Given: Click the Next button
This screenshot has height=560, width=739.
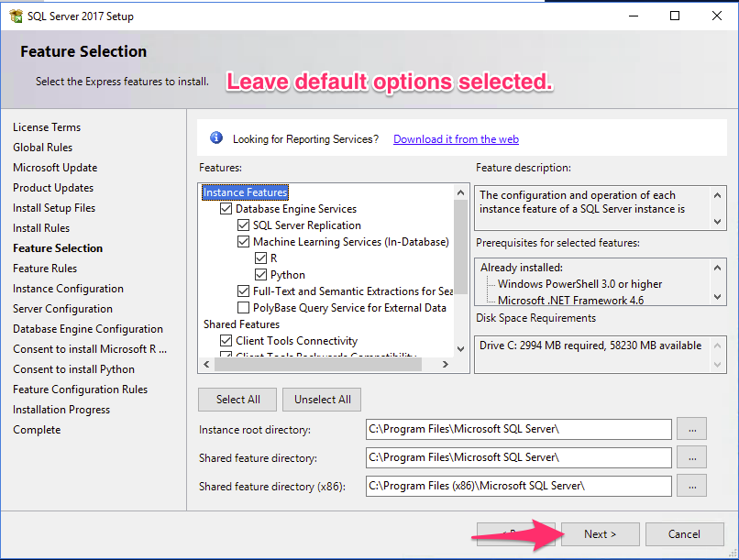Looking at the screenshot, I should pyautogui.click(x=600, y=534).
